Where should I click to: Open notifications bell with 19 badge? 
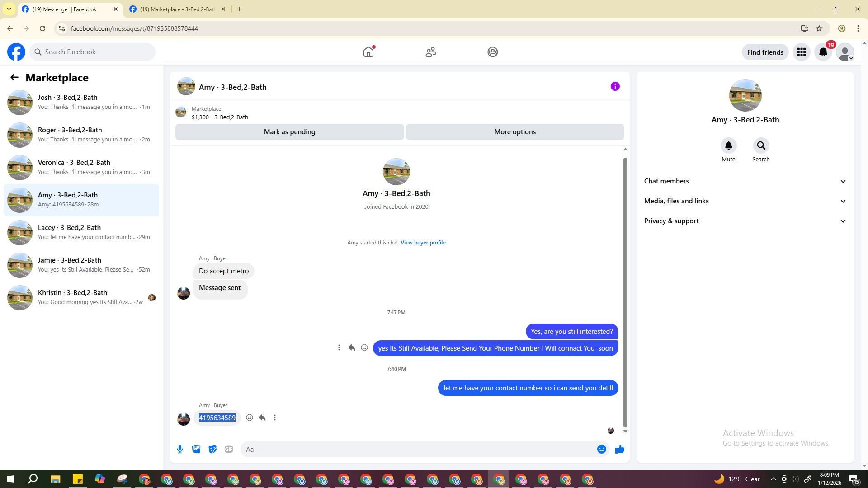click(823, 52)
